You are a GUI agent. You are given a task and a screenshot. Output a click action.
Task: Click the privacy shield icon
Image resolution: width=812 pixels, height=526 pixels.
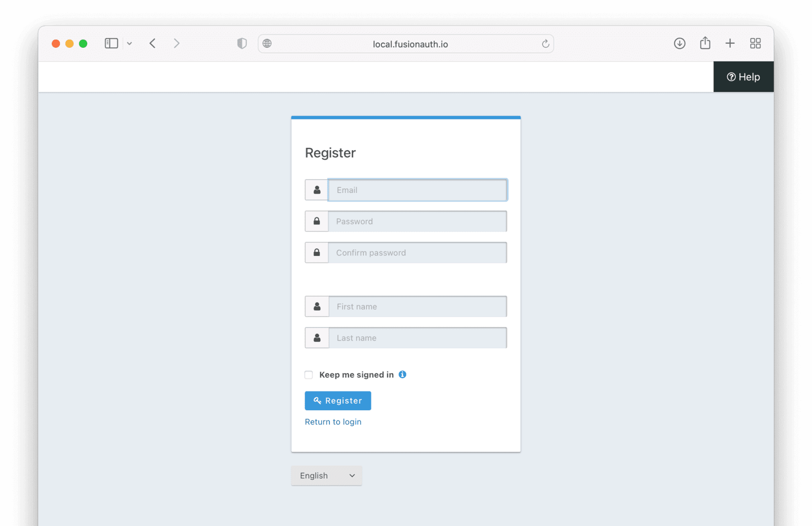coord(242,44)
